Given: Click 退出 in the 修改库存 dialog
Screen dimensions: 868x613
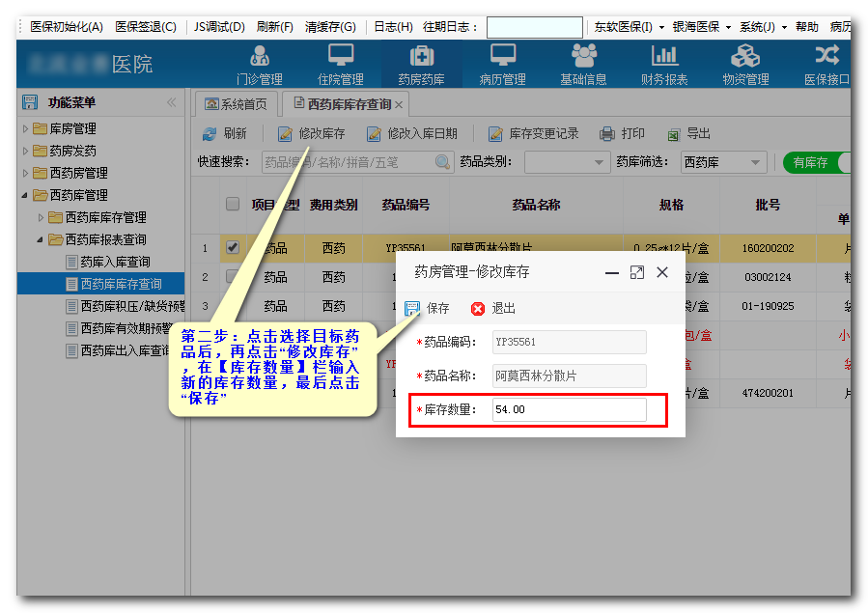Looking at the screenshot, I should tap(493, 309).
